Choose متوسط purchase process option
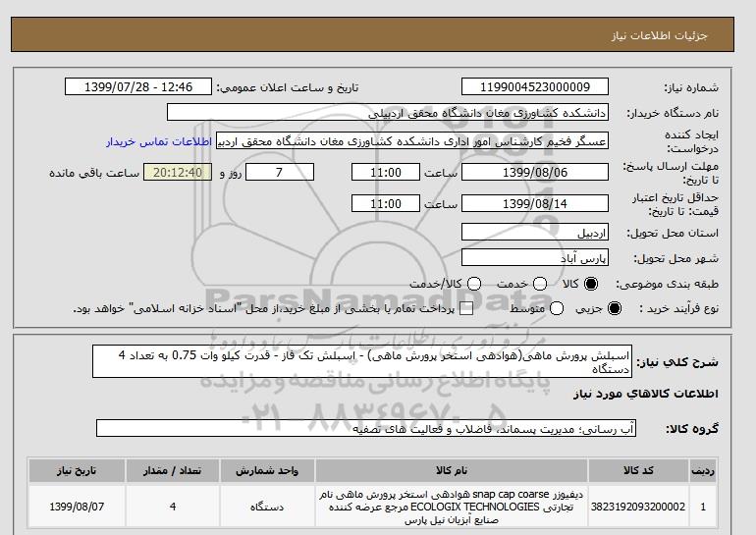Viewport: 756px width, 535px height. (557, 308)
